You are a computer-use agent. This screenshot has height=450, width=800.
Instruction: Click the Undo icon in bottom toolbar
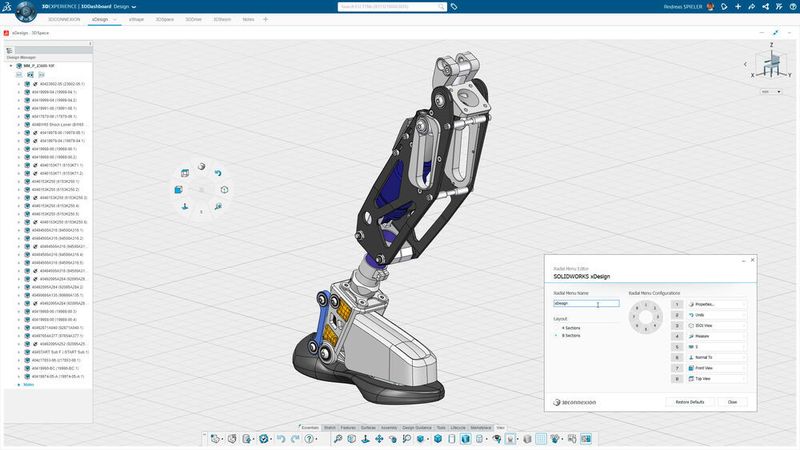pos(281,439)
